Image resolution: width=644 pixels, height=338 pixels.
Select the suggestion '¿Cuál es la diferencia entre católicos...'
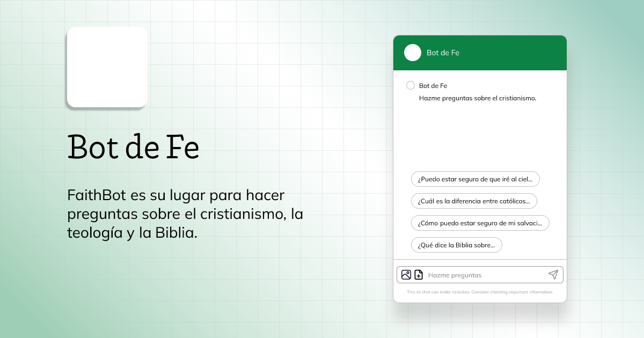pyautogui.click(x=474, y=201)
